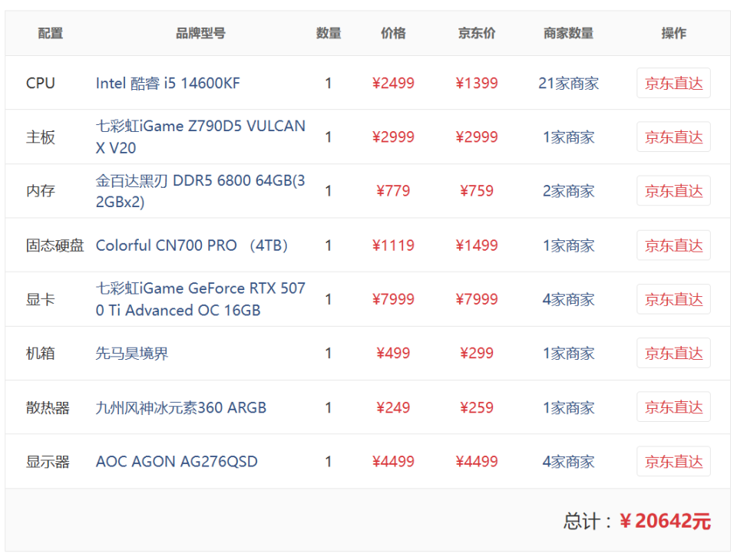This screenshot has height=560, width=737.
Task: Click the CPU category label
Action: tap(41, 83)
